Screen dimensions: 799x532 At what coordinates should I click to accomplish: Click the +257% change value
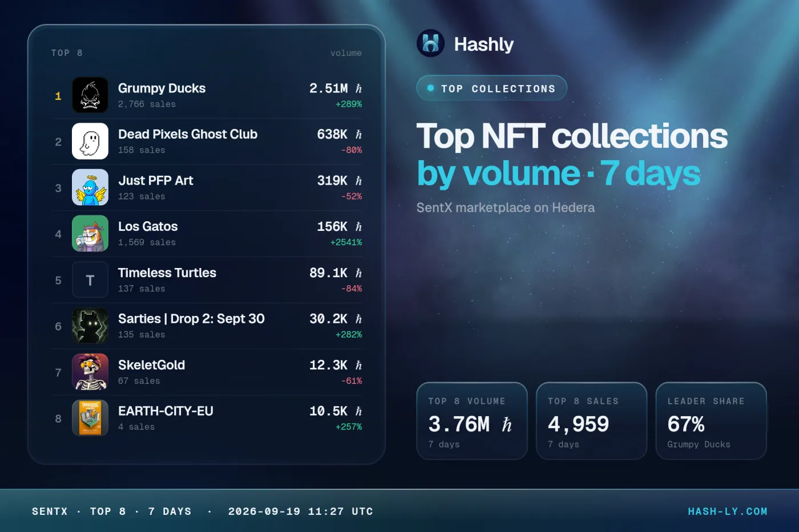coord(349,428)
